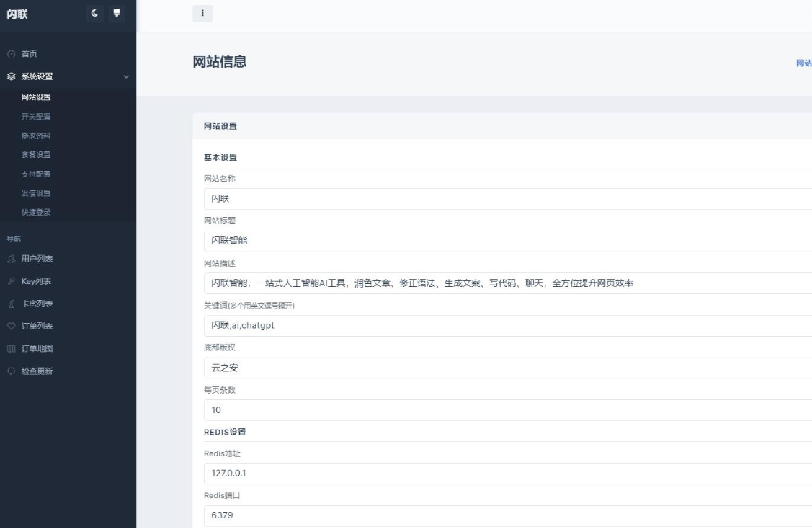Focus the 网站名称 input field
The width and height of the screenshot is (812, 532).
[x=504, y=199]
